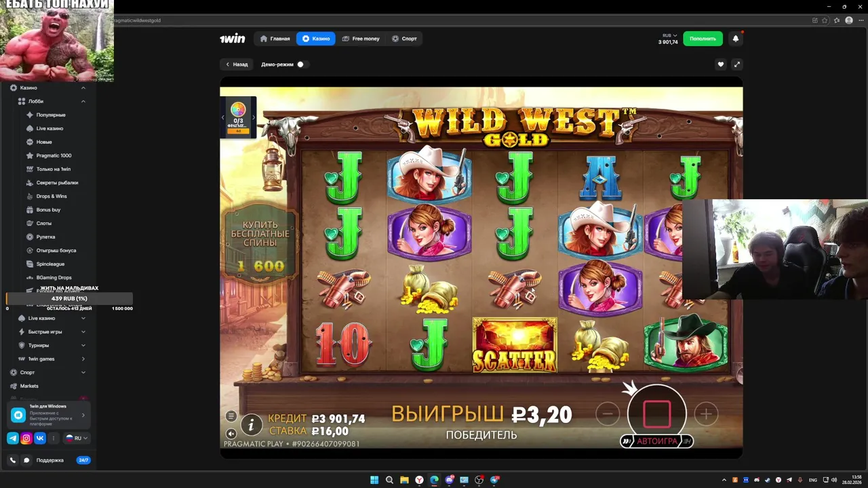Stop the spin with square button
Screen dimensions: 868x488
tap(656, 413)
